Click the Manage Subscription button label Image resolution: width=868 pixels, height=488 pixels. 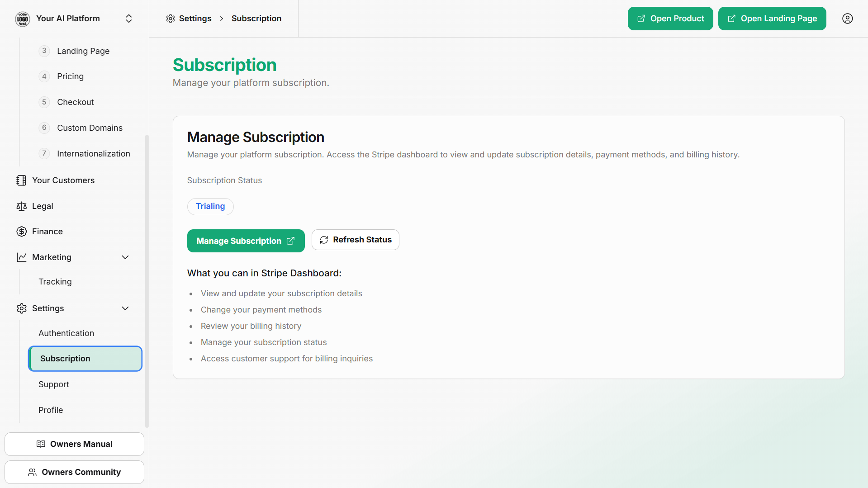tap(239, 241)
